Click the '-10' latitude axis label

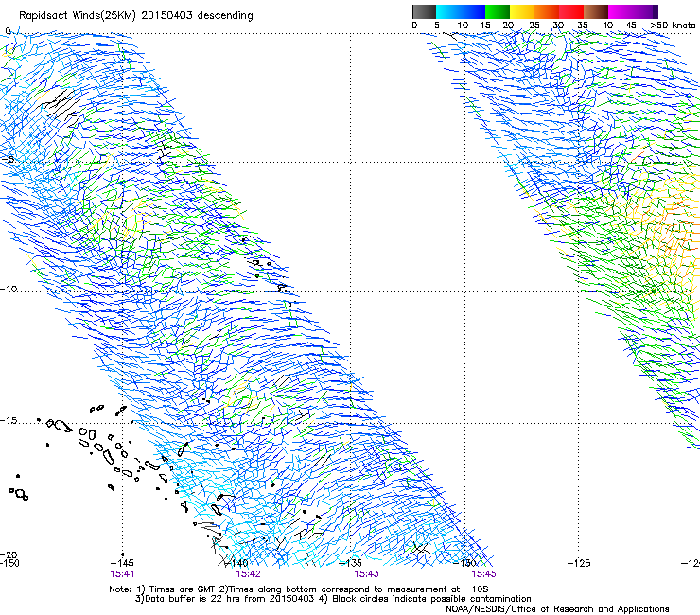tap(9, 289)
